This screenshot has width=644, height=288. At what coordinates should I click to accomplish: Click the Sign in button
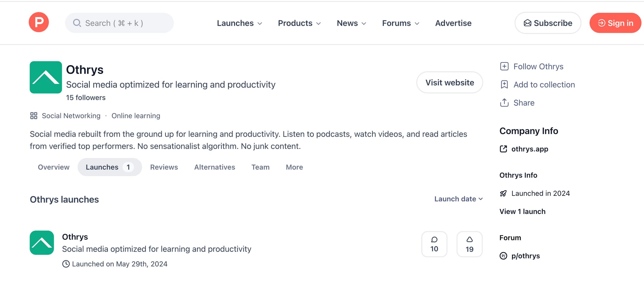coord(615,23)
